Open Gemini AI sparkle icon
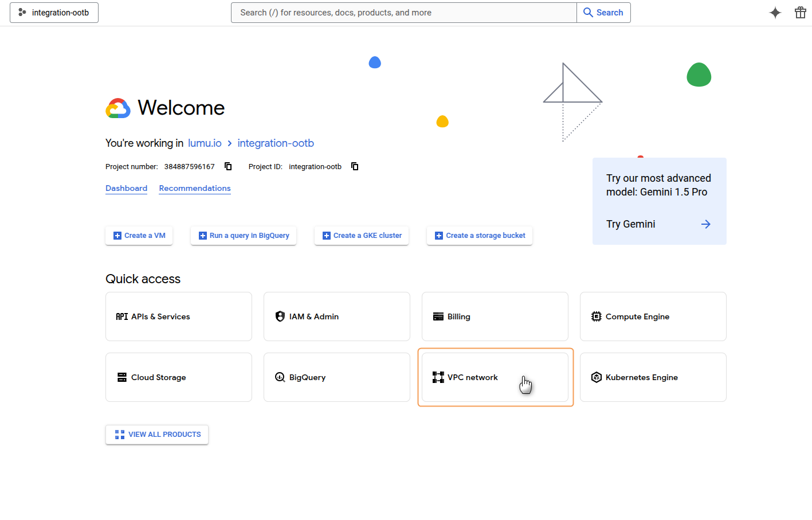Screen dimensions: 812x520 [x=775, y=13]
